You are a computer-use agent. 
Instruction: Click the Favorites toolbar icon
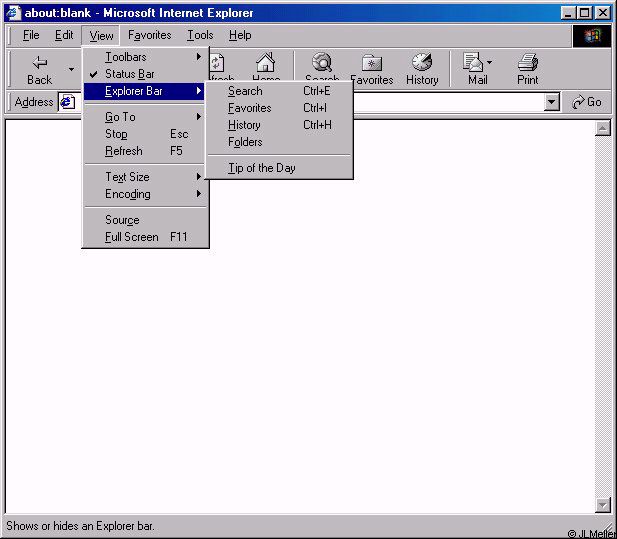tap(371, 63)
